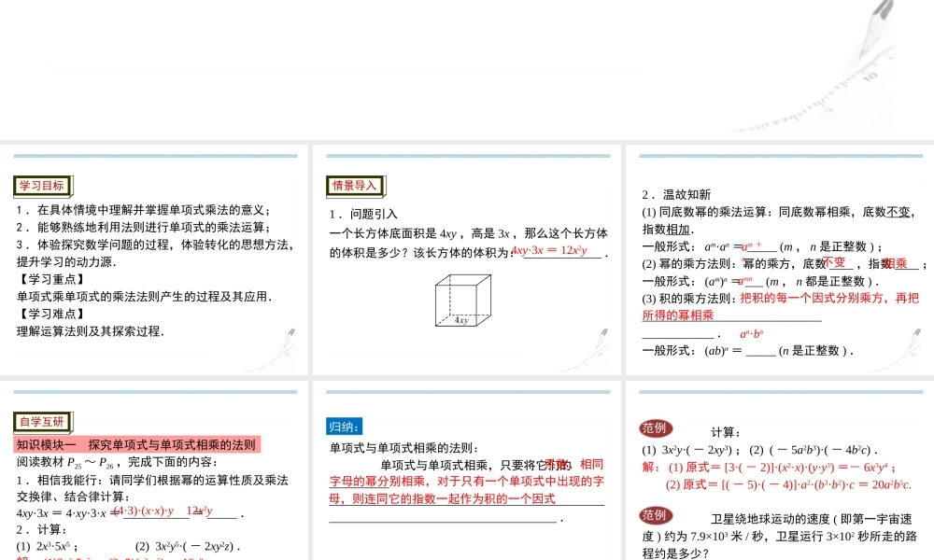Click the formula 4xy·3x = 12x²y
The image size is (934, 560).
548,252
